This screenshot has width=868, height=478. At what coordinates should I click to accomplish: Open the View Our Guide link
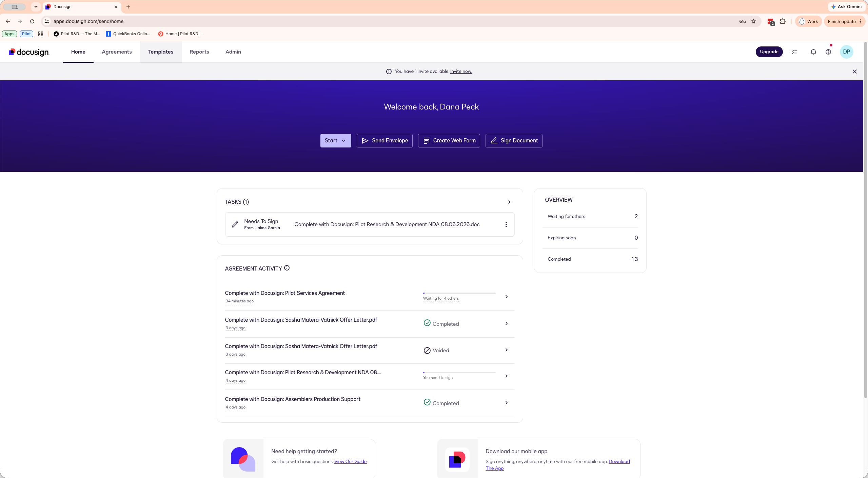click(x=350, y=461)
